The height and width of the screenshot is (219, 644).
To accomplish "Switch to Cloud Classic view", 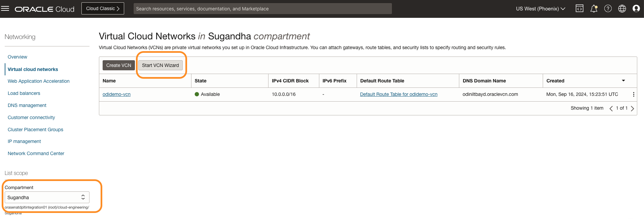I will pyautogui.click(x=103, y=8).
